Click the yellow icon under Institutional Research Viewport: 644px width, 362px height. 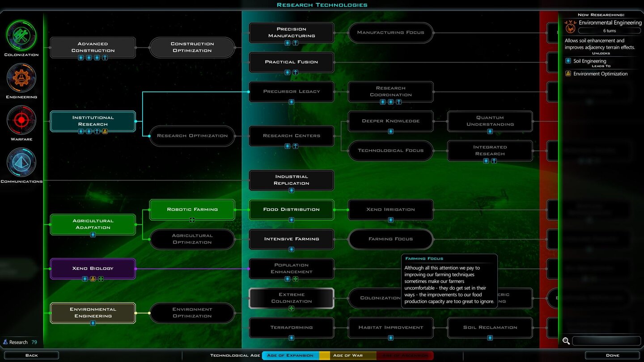[x=105, y=131]
